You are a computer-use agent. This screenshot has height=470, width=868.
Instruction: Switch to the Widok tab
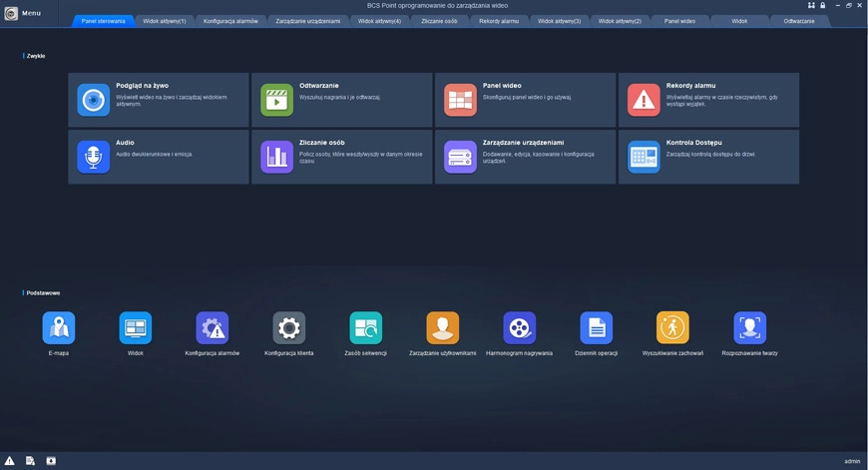click(x=739, y=21)
